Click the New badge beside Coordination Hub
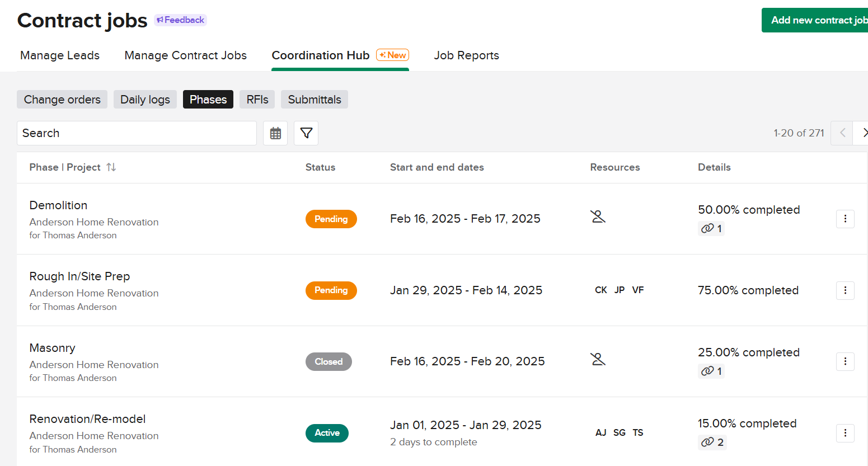868x466 pixels. pyautogui.click(x=393, y=55)
